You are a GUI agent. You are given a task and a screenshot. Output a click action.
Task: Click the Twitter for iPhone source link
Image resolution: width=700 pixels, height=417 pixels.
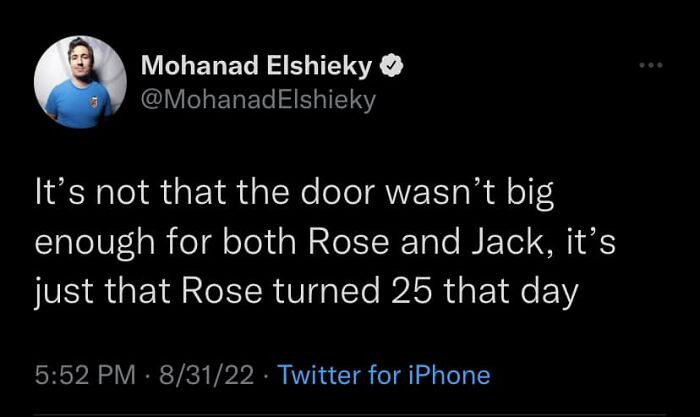383,375
